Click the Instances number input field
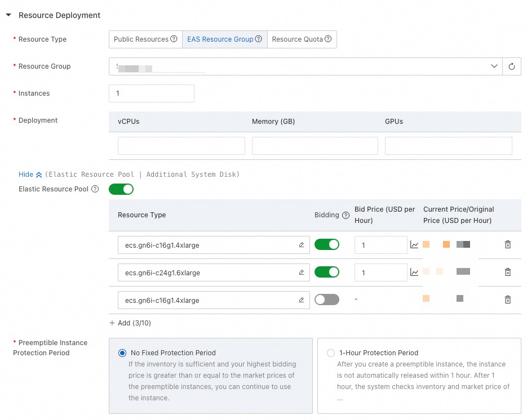The height and width of the screenshot is (420, 527). [x=152, y=93]
